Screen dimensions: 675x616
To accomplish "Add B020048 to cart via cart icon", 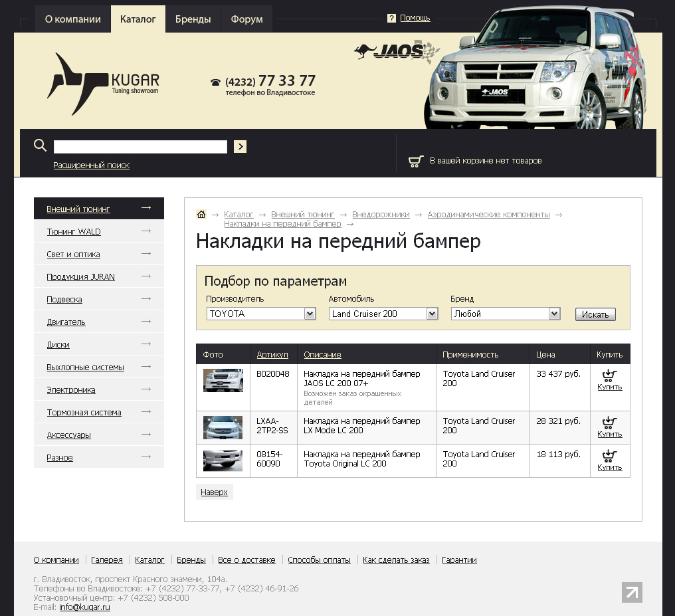I will [609, 375].
